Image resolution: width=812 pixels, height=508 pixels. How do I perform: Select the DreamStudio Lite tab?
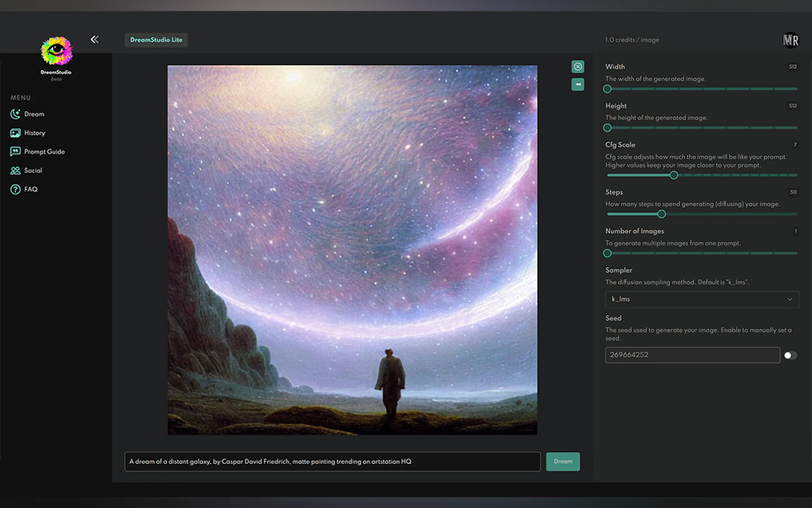tap(156, 40)
